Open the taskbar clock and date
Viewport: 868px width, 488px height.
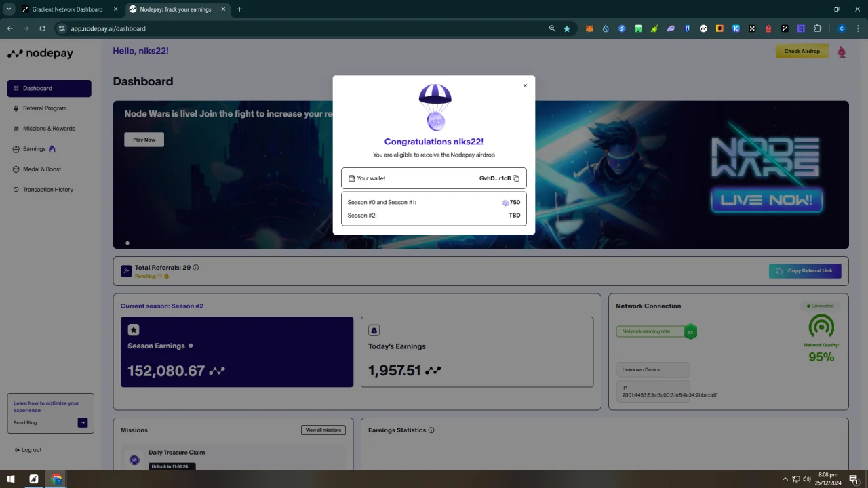[x=828, y=479]
